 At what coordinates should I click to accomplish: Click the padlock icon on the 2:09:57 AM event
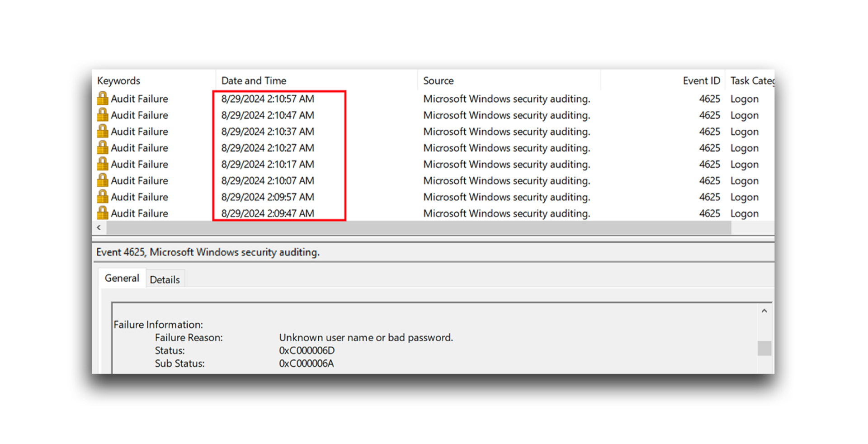(x=103, y=197)
